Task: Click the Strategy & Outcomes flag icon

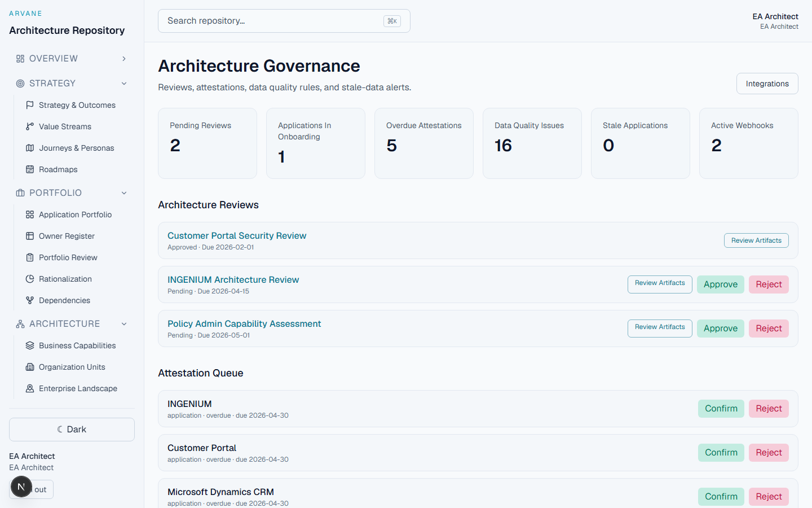Action: pos(30,105)
